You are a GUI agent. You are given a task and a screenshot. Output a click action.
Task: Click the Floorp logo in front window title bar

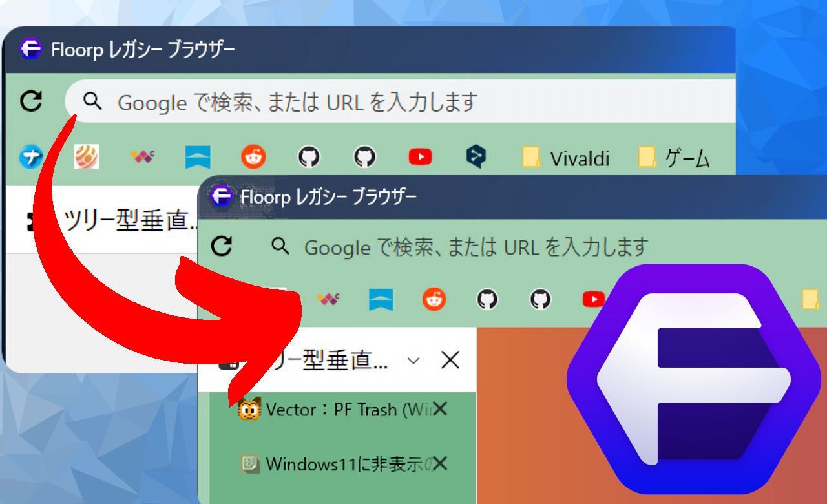222,196
